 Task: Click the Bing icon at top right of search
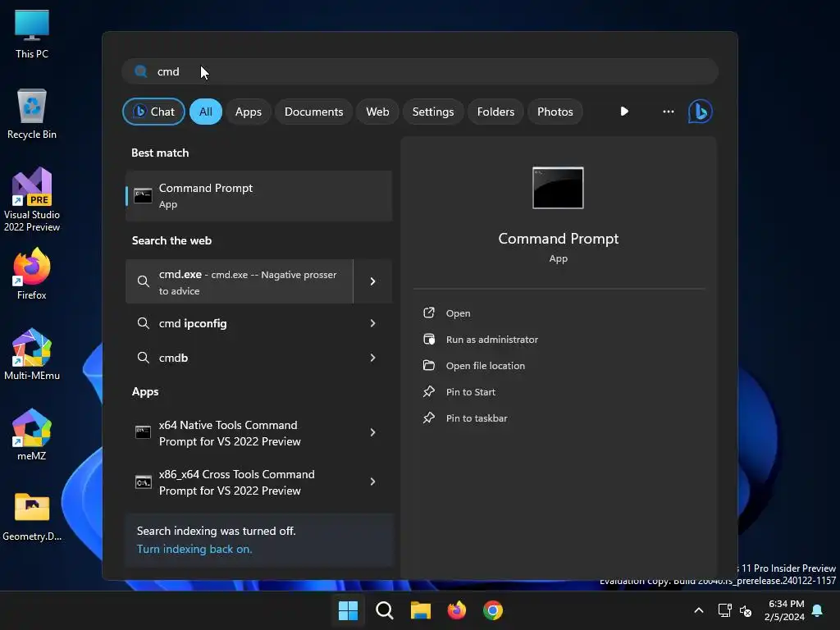700,112
